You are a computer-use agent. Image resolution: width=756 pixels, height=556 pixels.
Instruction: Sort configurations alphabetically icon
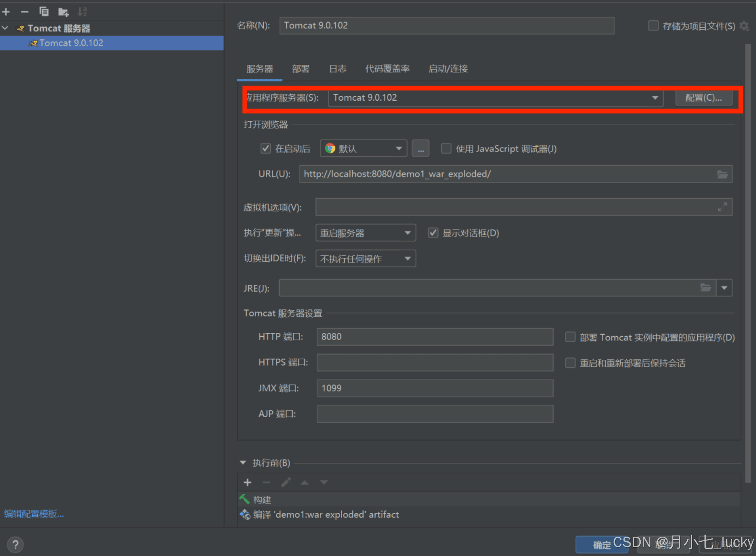click(83, 12)
